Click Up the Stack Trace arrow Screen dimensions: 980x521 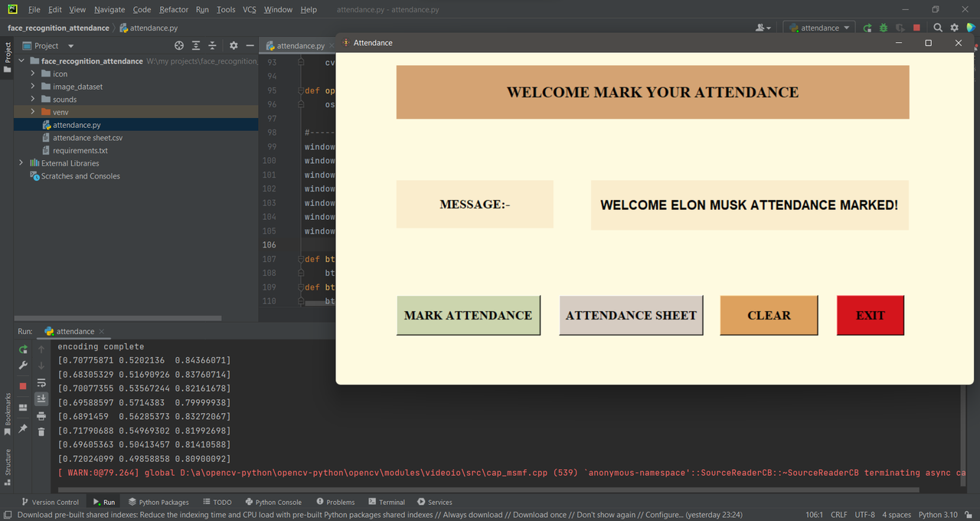41,349
